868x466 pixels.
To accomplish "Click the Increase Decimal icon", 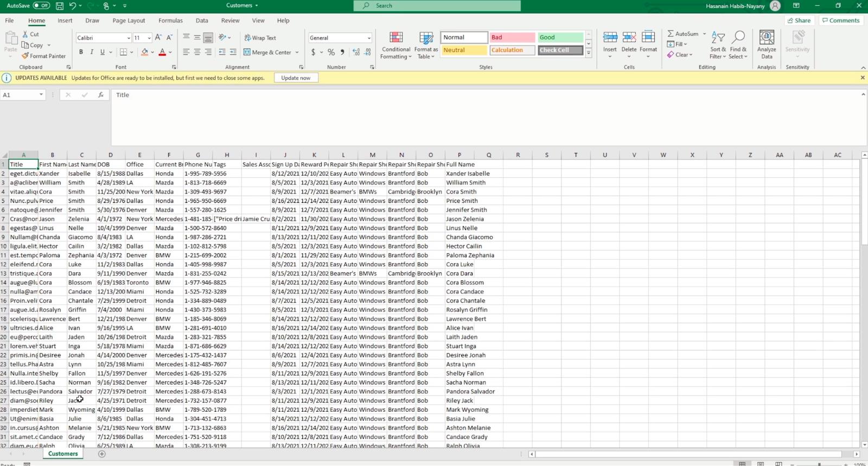I will click(356, 52).
